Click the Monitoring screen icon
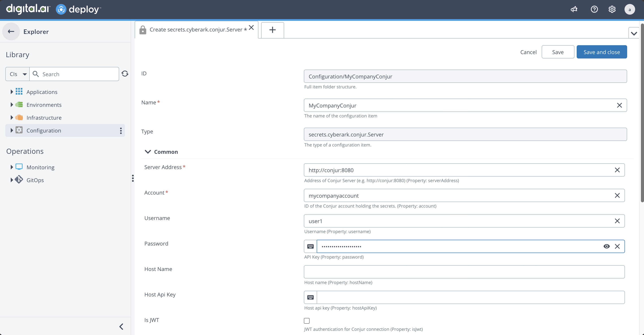The image size is (644, 335). click(x=19, y=167)
